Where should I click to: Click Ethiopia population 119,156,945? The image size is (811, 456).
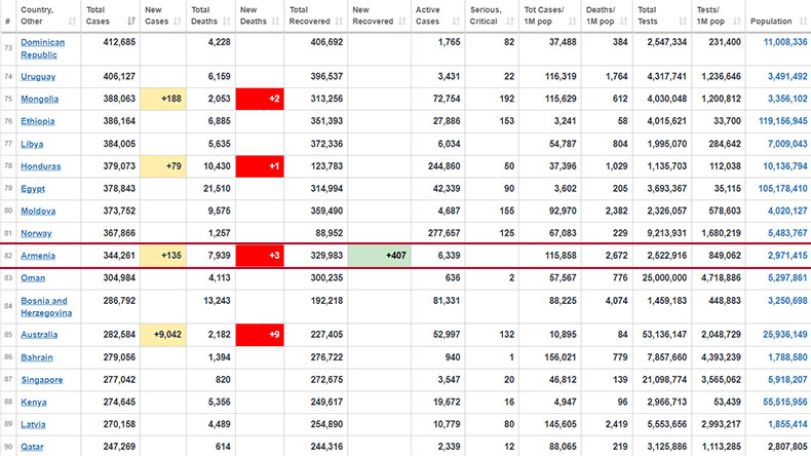click(783, 121)
